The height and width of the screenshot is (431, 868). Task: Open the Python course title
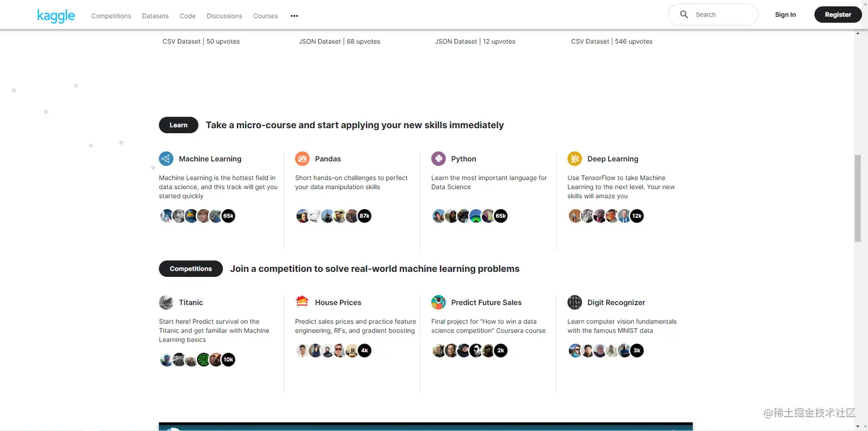(x=464, y=159)
